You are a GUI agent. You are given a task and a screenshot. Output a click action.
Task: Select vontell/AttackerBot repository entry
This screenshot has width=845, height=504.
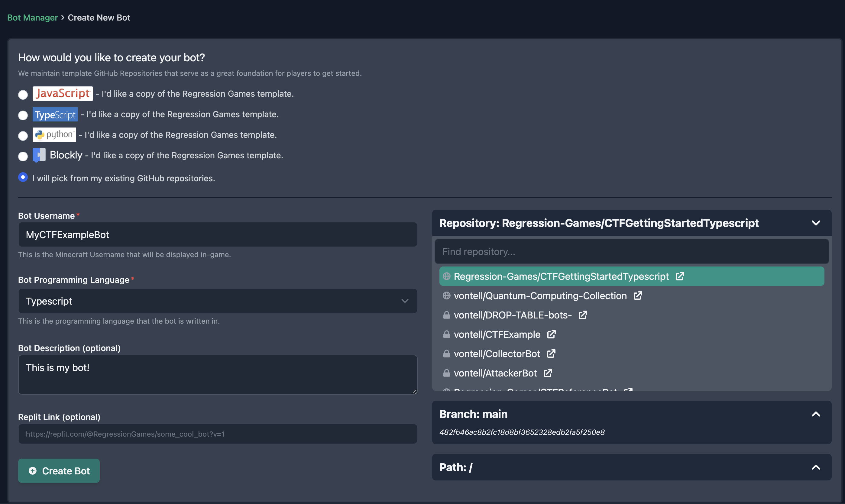pyautogui.click(x=495, y=373)
